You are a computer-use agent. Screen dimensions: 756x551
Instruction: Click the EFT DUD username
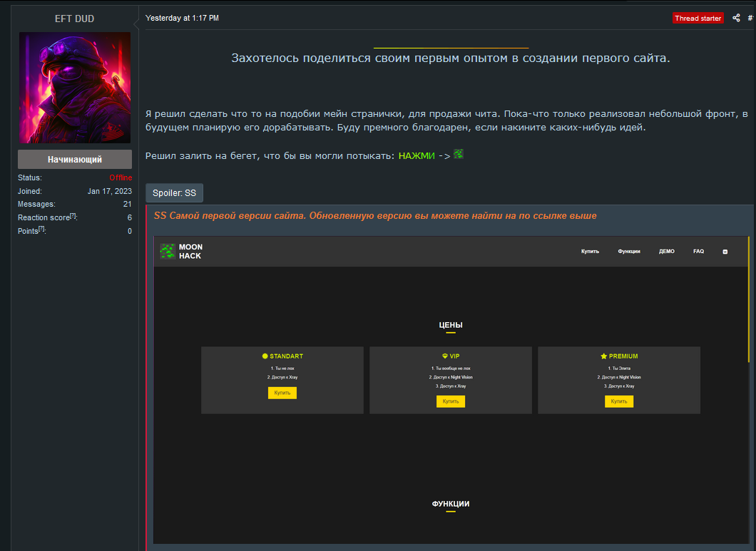[x=75, y=19]
